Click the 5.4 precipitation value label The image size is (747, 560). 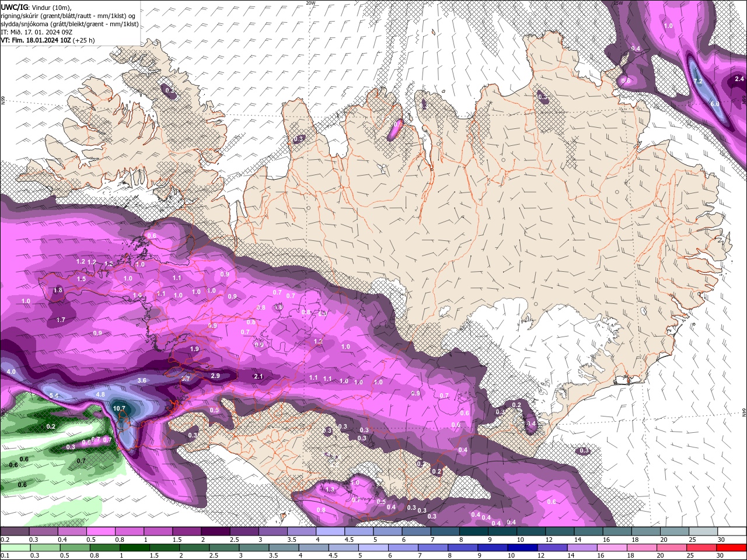[54, 395]
